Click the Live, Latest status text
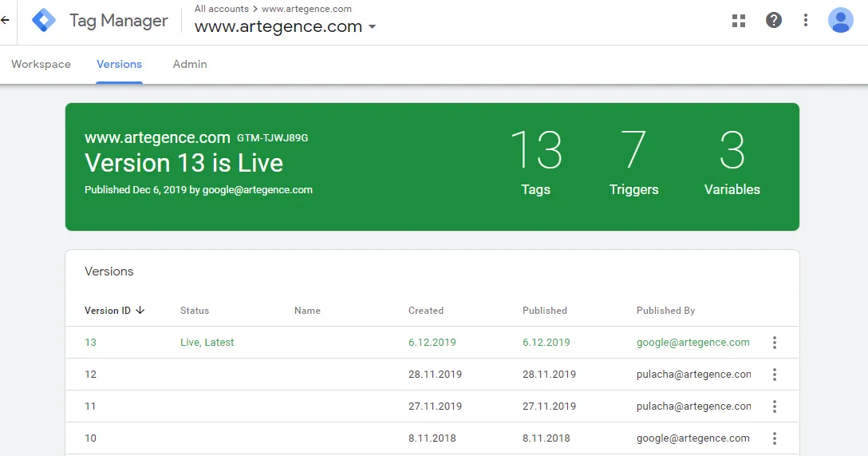The width and height of the screenshot is (868, 456). (x=207, y=343)
